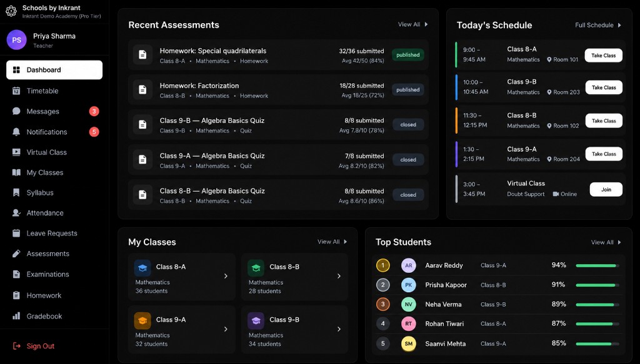Click the Syllabus bookmark icon
This screenshot has width=640, height=364.
pyautogui.click(x=16, y=192)
